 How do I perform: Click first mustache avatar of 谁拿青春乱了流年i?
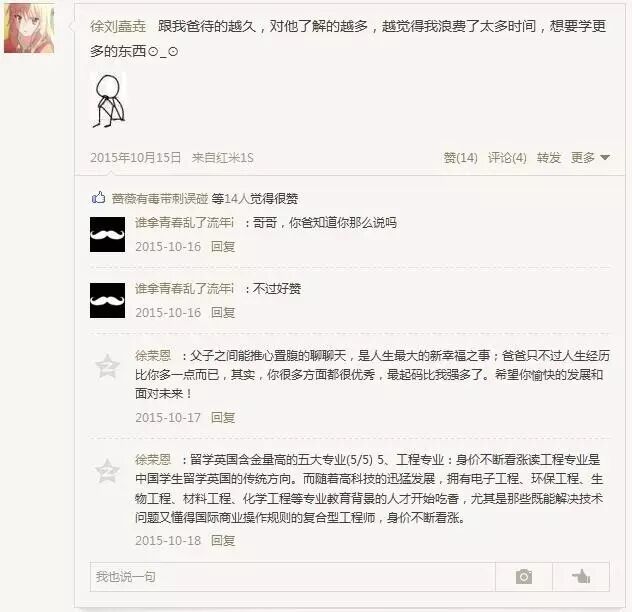(x=107, y=234)
